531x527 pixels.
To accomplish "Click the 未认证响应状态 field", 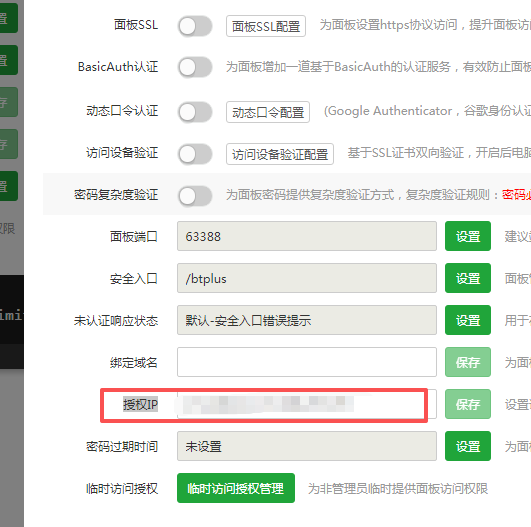I will (x=307, y=320).
